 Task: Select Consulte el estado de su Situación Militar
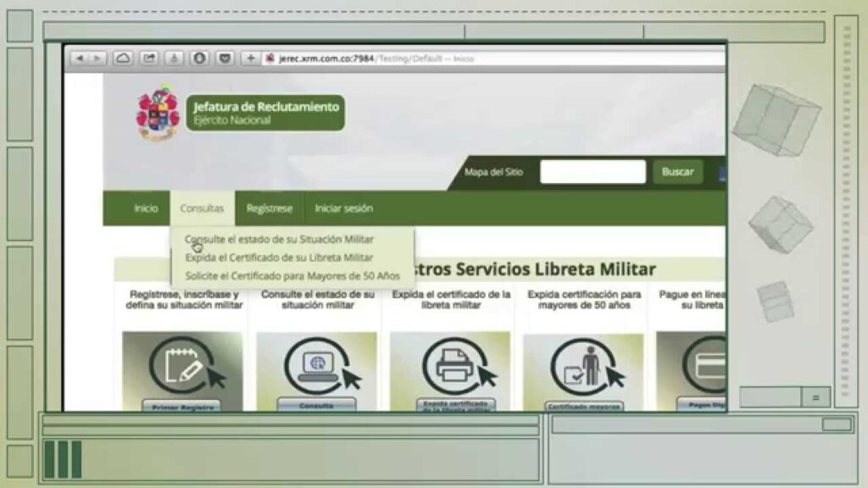coord(279,240)
